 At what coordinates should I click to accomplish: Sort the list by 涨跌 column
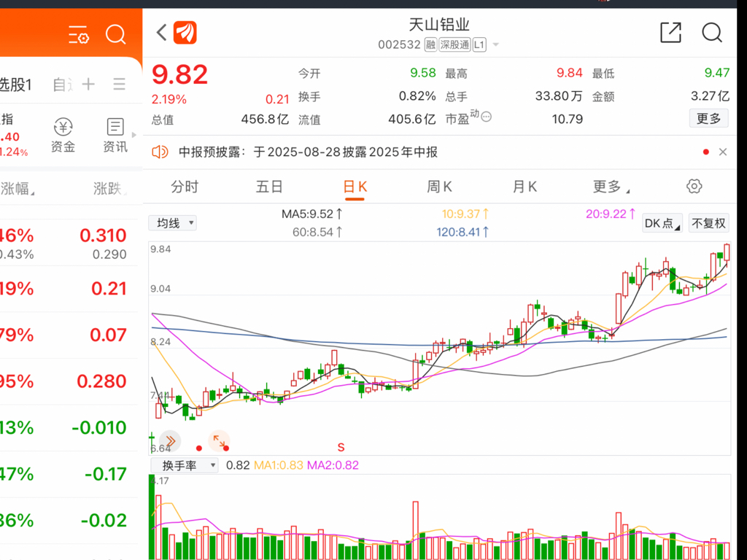pos(109,189)
